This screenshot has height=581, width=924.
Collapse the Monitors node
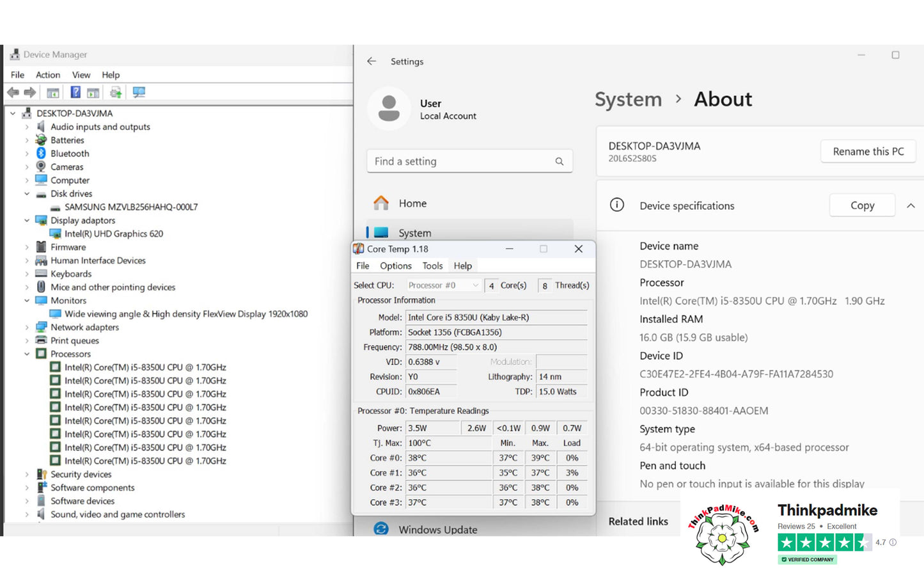(x=27, y=301)
